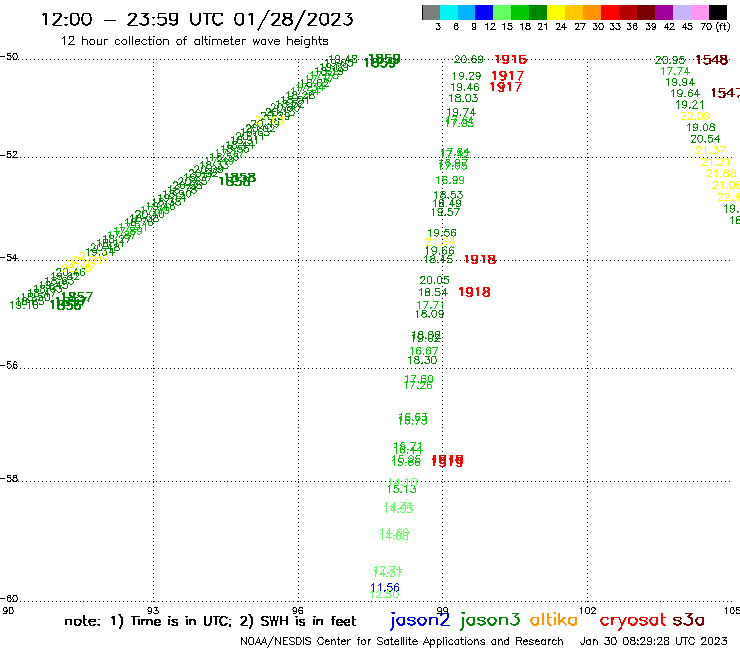The height and width of the screenshot is (650, 740).
Task: Click the '19.29' wave height value
Action: tap(466, 76)
